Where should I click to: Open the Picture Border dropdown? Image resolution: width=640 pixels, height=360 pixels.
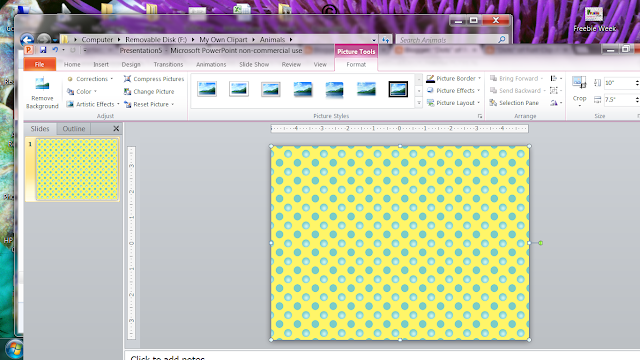453,78
